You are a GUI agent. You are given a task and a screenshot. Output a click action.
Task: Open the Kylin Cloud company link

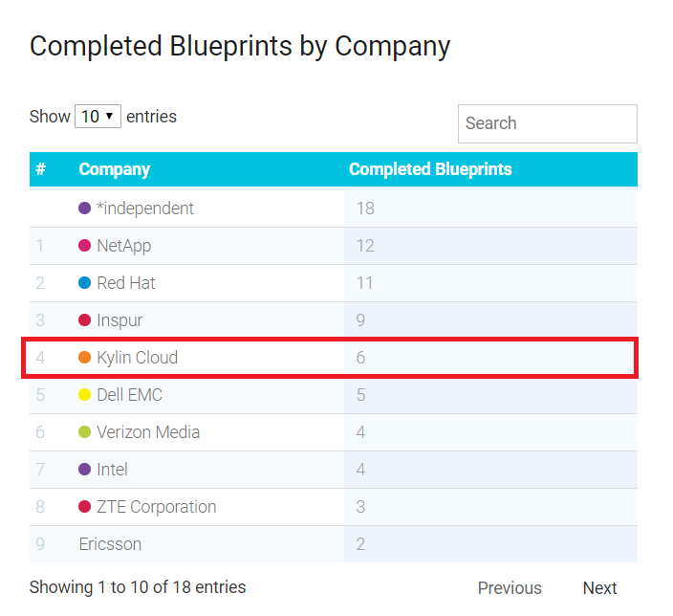pyautogui.click(x=138, y=358)
